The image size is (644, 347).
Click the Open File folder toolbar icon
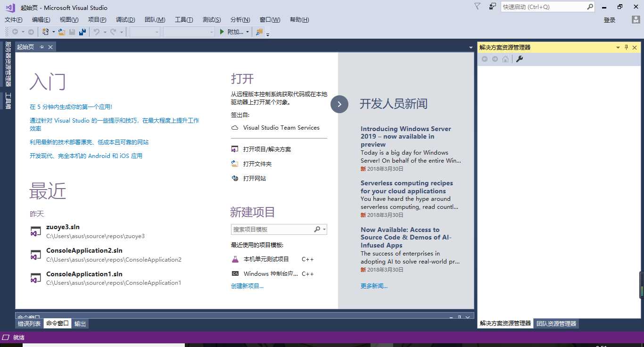(62, 32)
